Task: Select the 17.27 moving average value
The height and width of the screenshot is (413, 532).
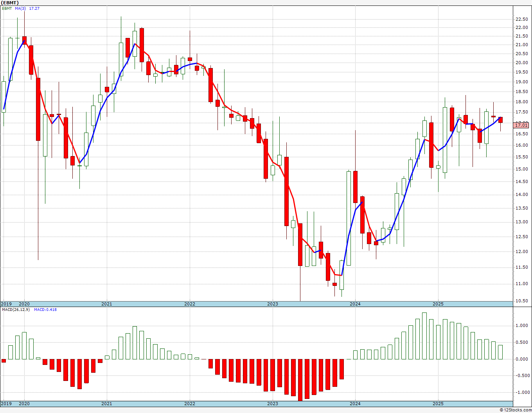Action: [34, 8]
